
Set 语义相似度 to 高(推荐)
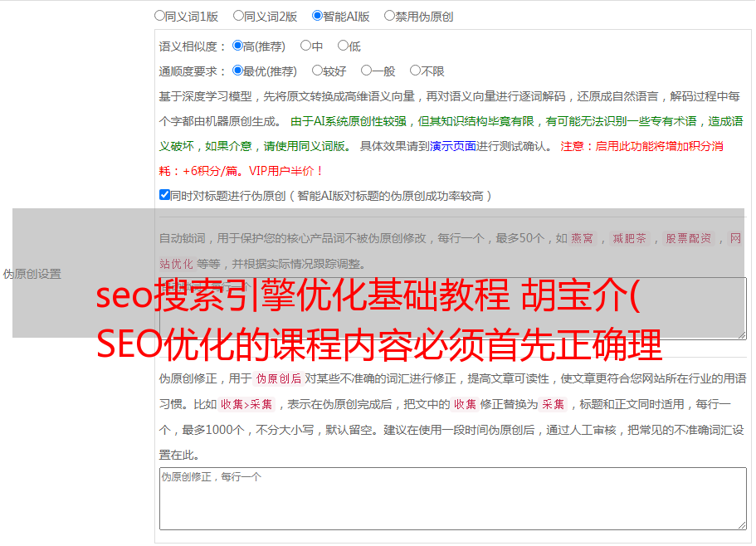point(237,46)
